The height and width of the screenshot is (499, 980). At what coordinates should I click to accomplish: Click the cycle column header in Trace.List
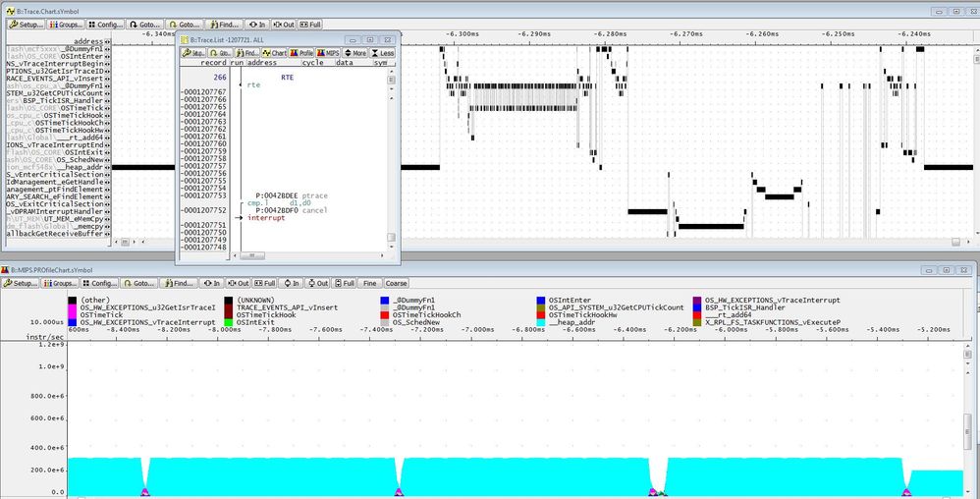313,63
